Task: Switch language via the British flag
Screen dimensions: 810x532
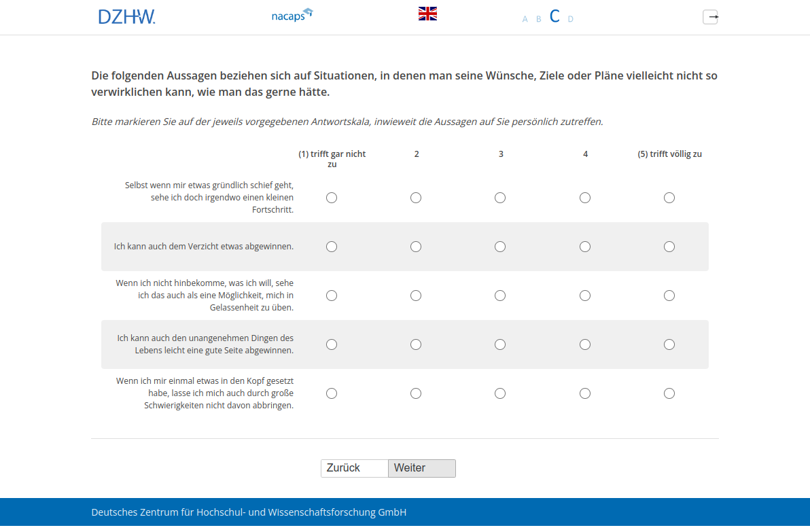Action: click(x=427, y=14)
